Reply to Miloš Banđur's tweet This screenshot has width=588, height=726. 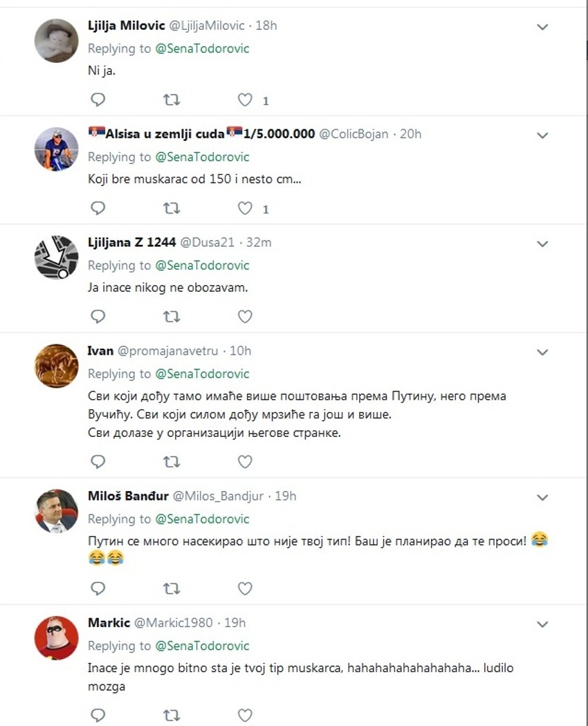tap(98, 588)
